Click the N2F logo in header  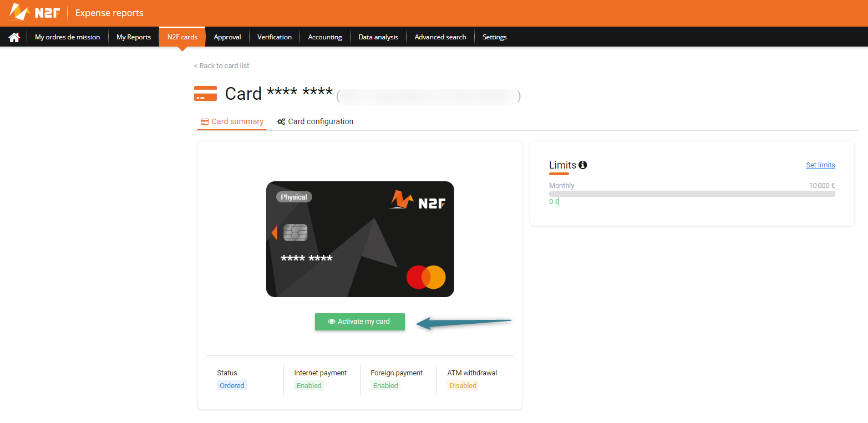(x=34, y=12)
